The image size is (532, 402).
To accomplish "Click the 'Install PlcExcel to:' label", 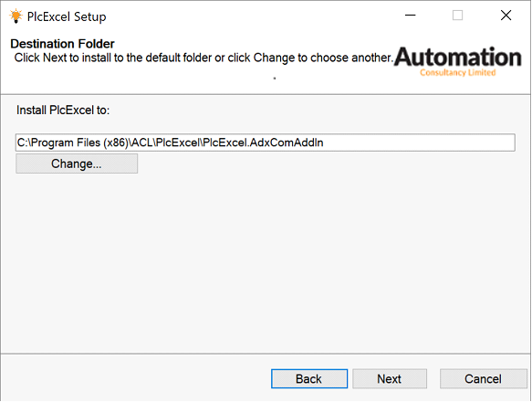I will pos(63,111).
